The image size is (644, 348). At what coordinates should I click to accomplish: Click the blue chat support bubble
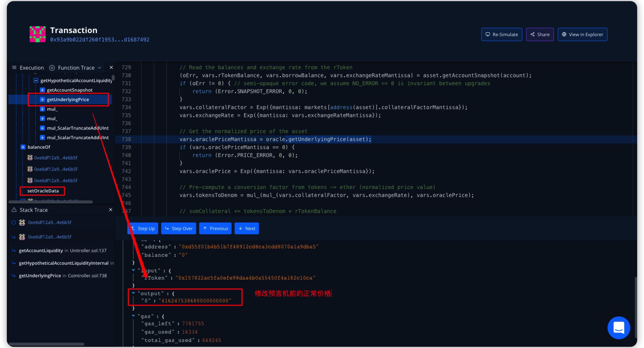pos(619,327)
